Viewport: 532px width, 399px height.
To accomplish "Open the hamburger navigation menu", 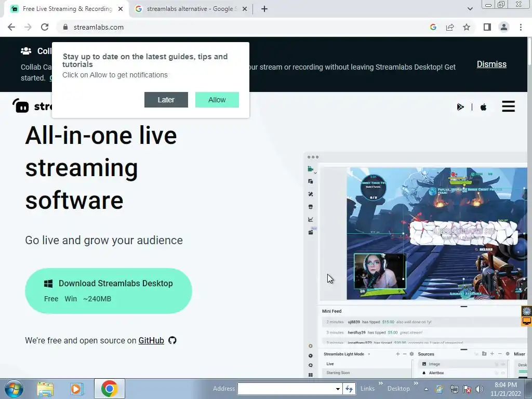I will (508, 106).
